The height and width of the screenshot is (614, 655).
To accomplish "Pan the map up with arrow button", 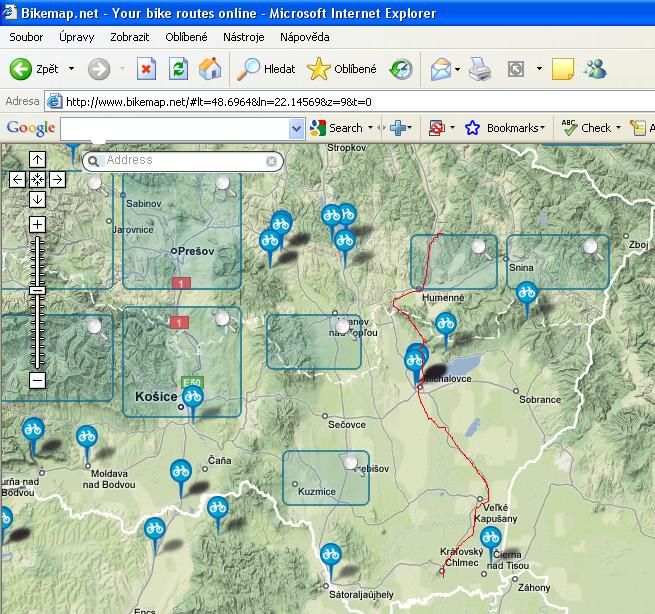I will 37,160.
